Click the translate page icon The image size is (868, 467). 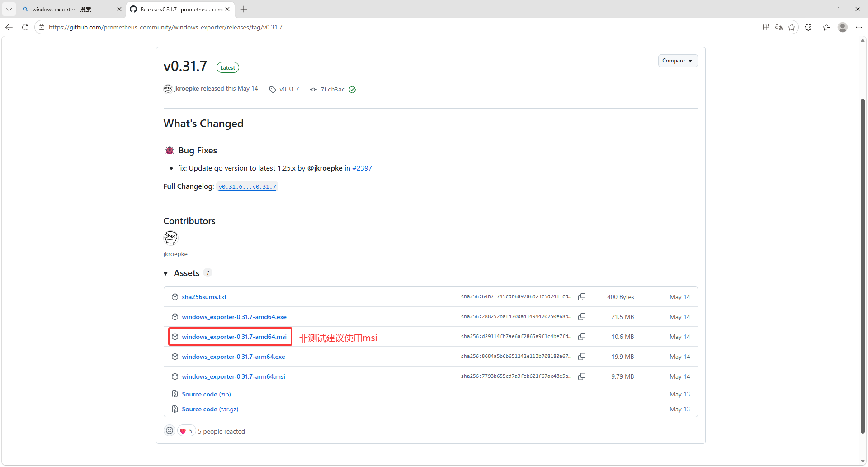(779, 27)
